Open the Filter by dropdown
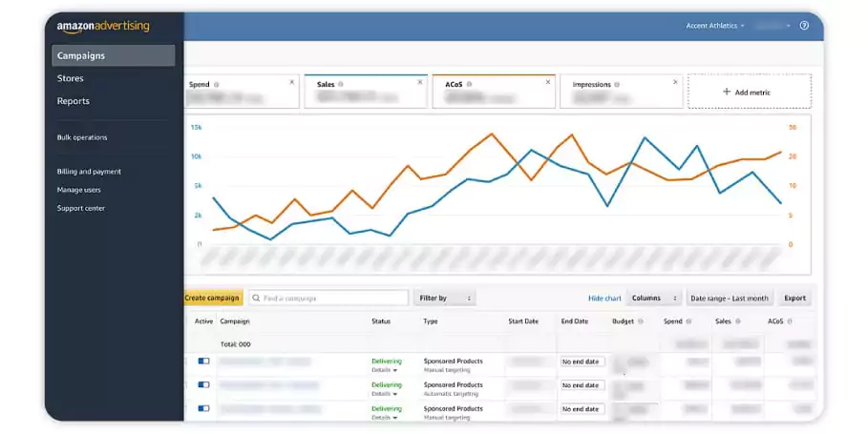This screenshot has height=434, width=868. pyautogui.click(x=445, y=299)
